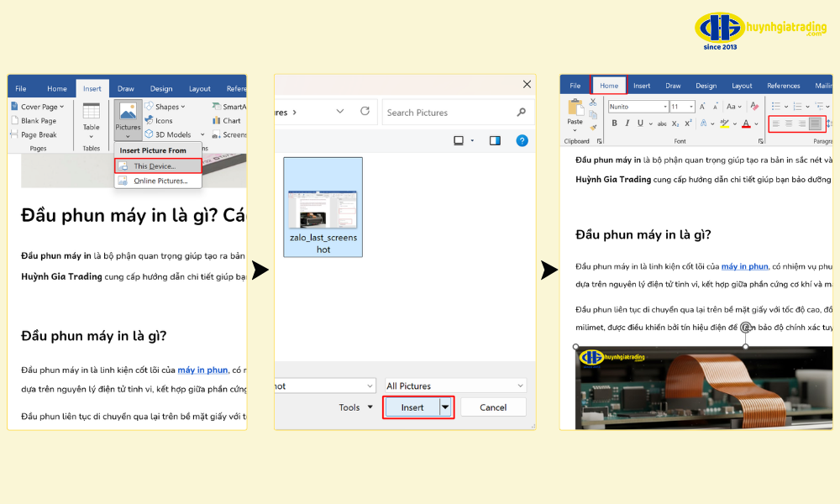This screenshot has width=840, height=504.
Task: Pick the red Font Color swatch
Action: 745,123
